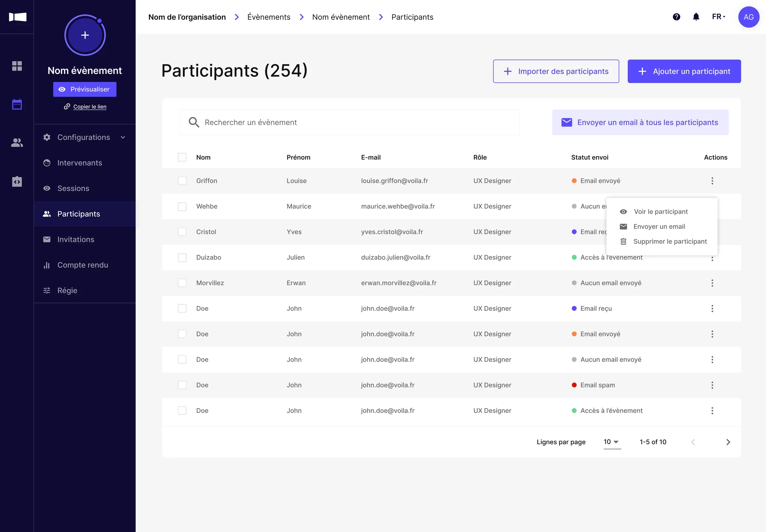Open notifications bell icon
This screenshot has width=766, height=532.
click(696, 17)
